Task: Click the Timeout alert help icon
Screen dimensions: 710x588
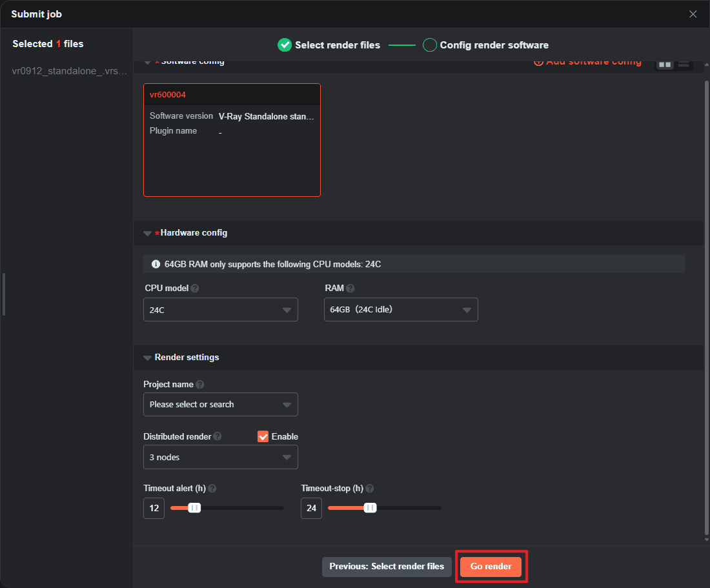Action: click(x=212, y=489)
